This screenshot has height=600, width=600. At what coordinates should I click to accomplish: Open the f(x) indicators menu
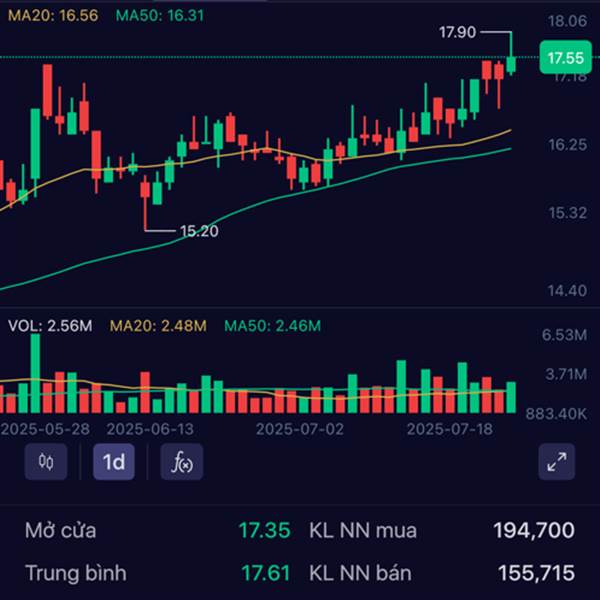tap(182, 461)
